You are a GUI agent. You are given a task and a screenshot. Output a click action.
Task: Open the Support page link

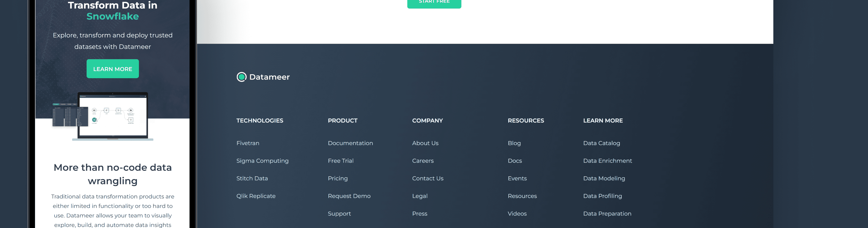pyautogui.click(x=339, y=214)
